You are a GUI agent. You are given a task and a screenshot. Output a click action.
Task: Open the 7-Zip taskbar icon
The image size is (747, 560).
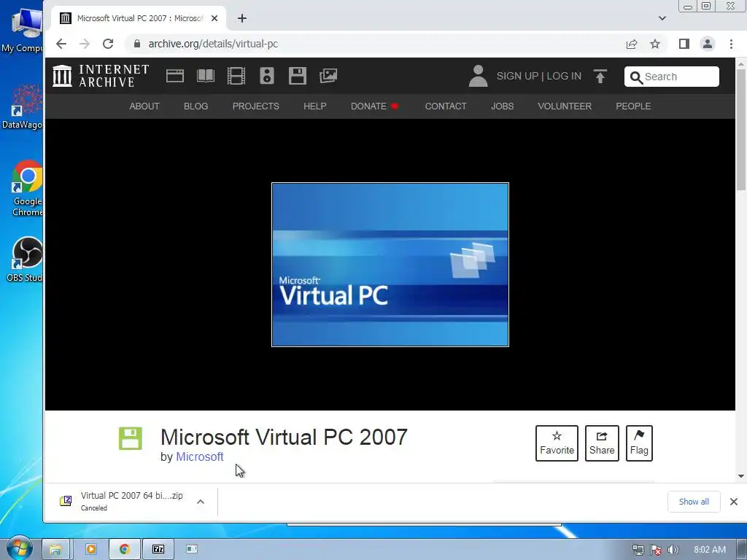158,549
